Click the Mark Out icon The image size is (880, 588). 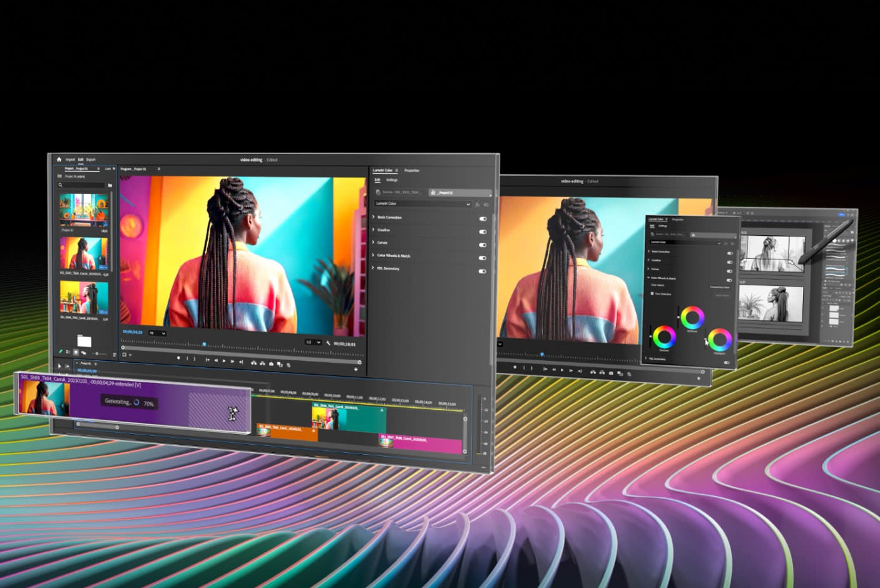(x=196, y=359)
